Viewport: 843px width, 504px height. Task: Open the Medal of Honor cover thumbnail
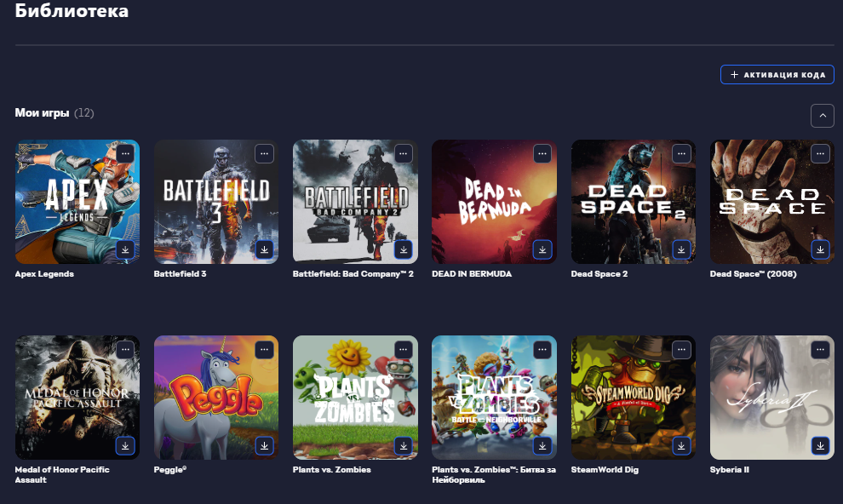click(77, 398)
